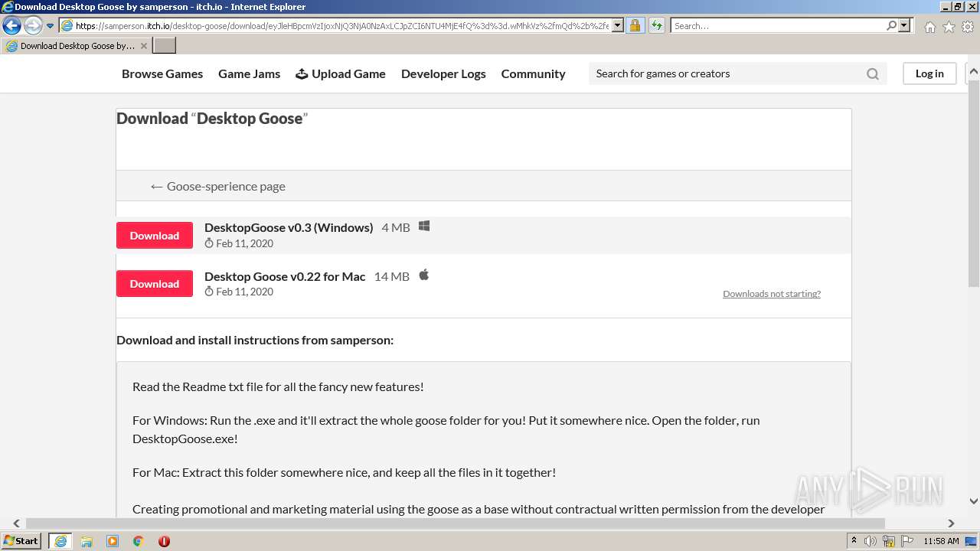Click the security lock icon
Image resolution: width=980 pixels, height=551 pixels.
[x=635, y=26]
